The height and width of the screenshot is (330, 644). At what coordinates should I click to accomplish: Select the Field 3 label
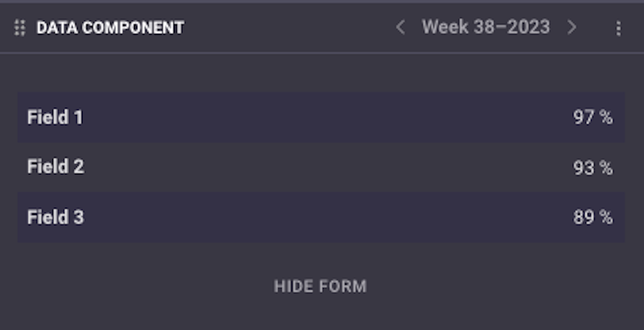[55, 217]
